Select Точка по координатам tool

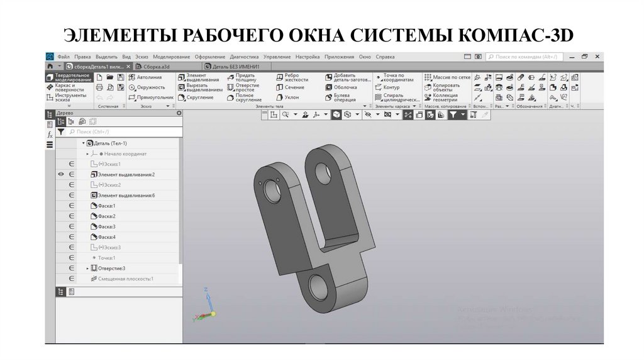point(394,77)
